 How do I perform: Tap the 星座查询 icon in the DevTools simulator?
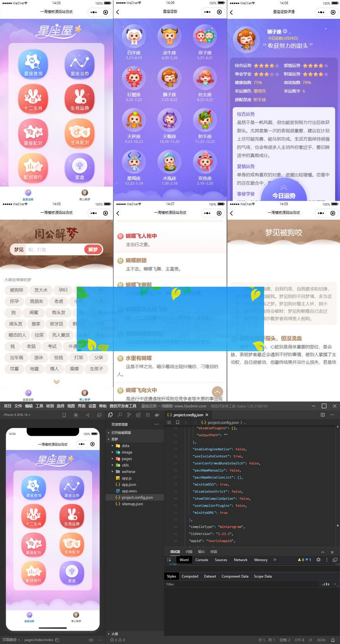33,486
